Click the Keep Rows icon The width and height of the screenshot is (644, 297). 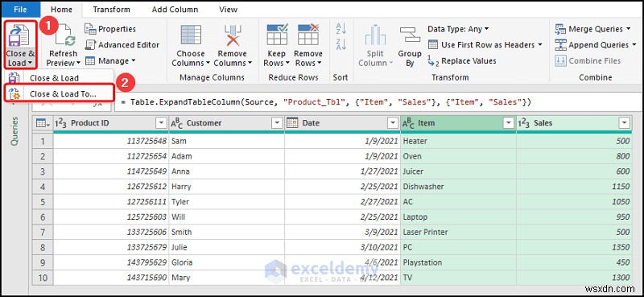click(276, 35)
